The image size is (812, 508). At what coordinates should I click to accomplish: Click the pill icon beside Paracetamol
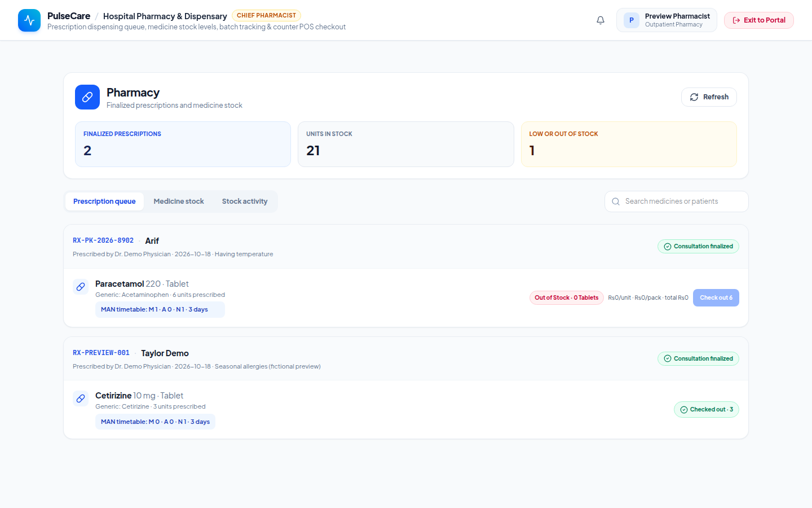[81, 287]
